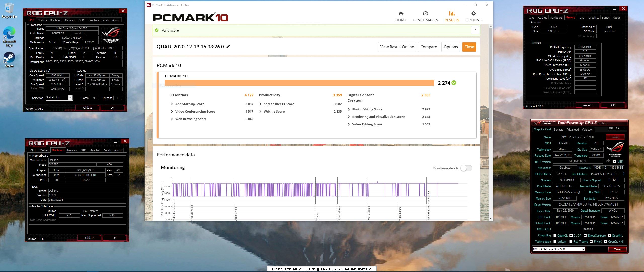The height and width of the screenshot is (272, 644).
Task: Click Lookup button in GPU-Z
Action: 615,137
